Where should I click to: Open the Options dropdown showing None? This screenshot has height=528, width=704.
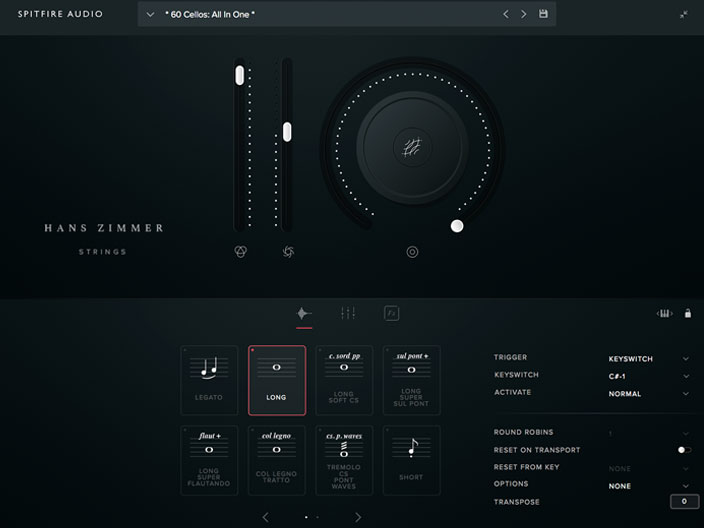(649, 486)
